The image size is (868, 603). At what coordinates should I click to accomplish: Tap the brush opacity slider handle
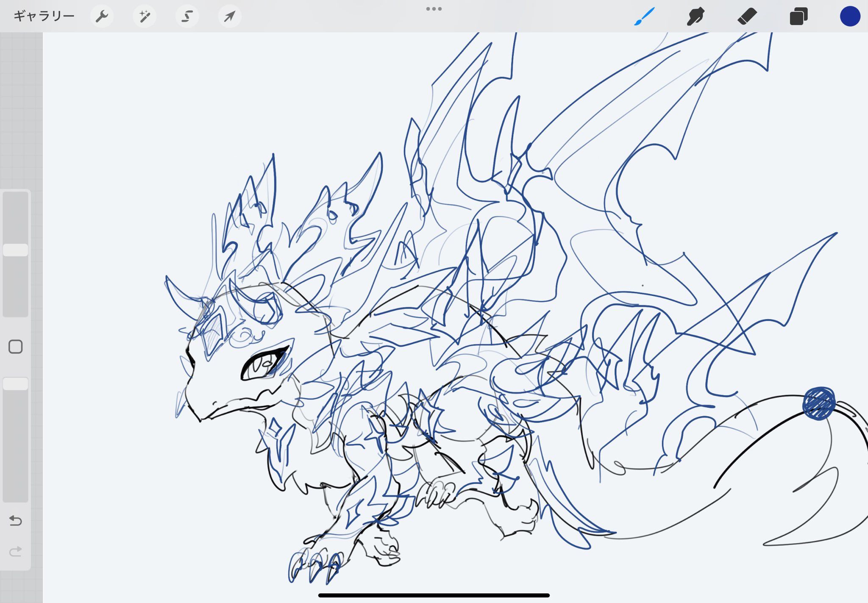(x=16, y=383)
